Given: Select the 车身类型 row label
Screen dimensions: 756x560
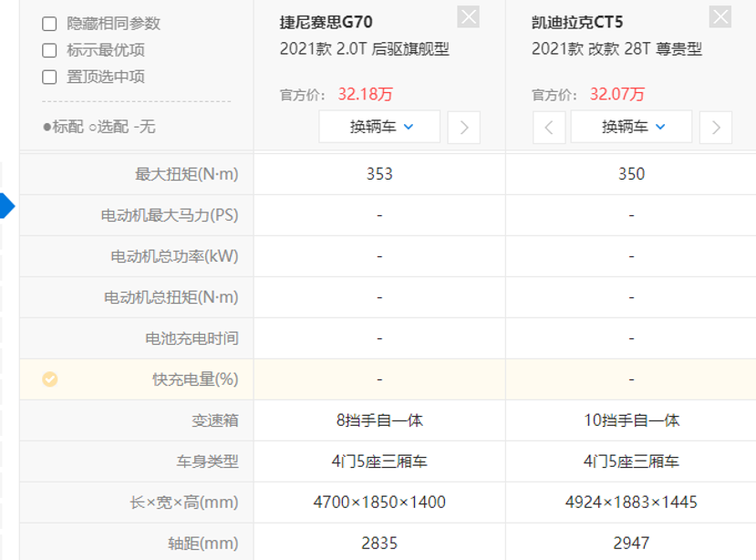Looking at the screenshot, I should pos(207,461).
